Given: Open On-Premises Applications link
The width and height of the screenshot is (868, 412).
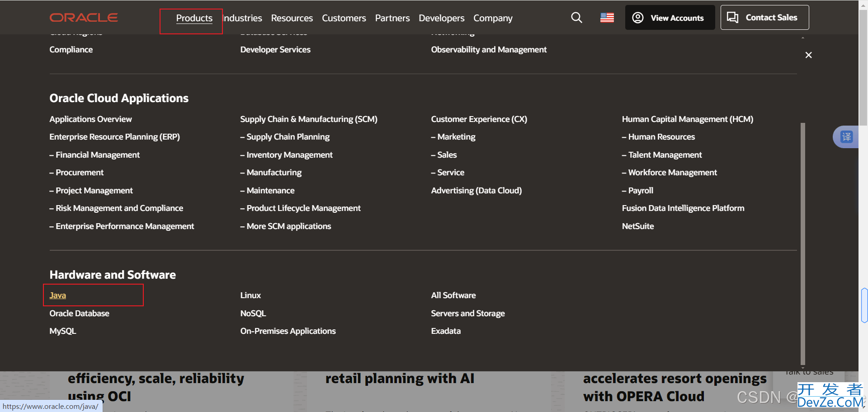Looking at the screenshot, I should point(288,331).
